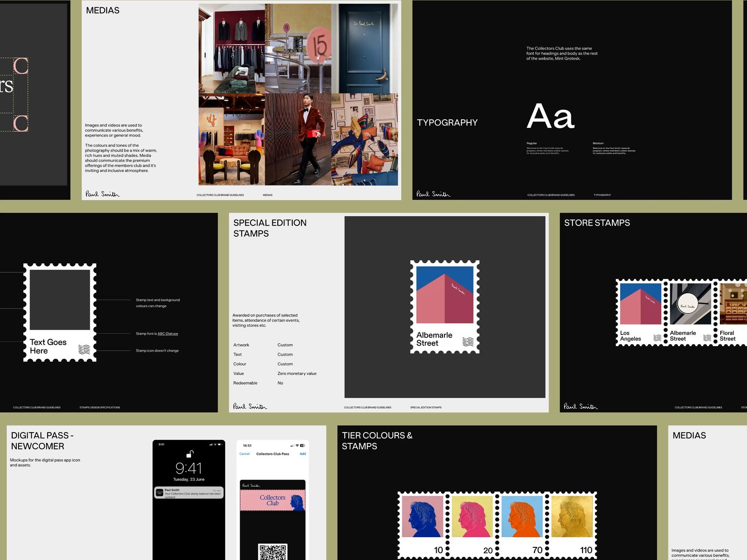Tap Add in Collectors Club Pass header
747x560 pixels.
[x=302, y=454]
